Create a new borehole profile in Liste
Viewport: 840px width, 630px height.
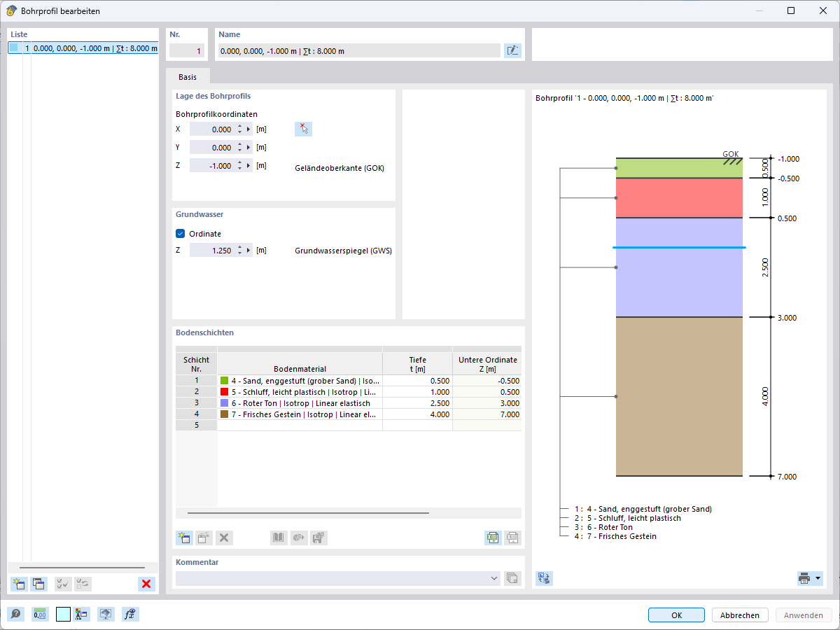coord(19,584)
